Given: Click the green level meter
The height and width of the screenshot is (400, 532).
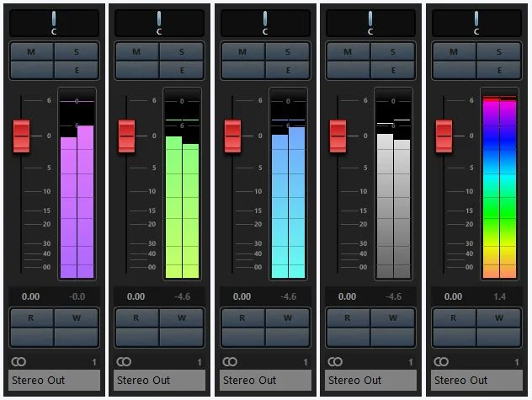Looking at the screenshot, I should point(182,184).
